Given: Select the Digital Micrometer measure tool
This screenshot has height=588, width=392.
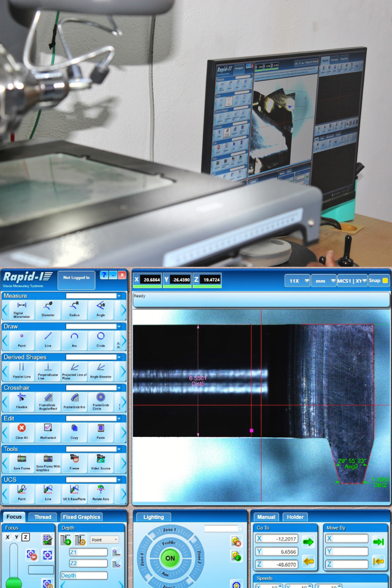Looking at the screenshot, I should pos(21,309).
